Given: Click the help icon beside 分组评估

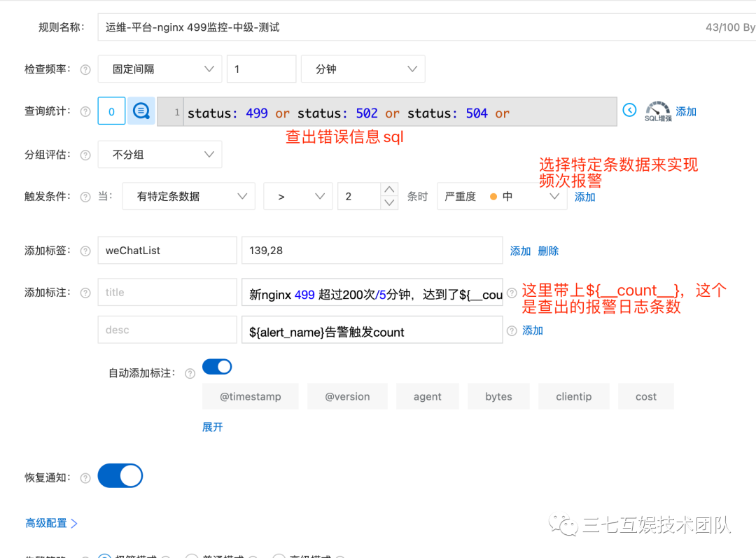Looking at the screenshot, I should [x=85, y=155].
